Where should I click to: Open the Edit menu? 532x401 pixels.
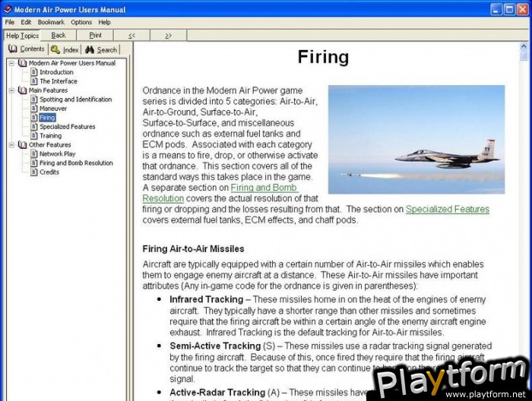click(x=26, y=22)
